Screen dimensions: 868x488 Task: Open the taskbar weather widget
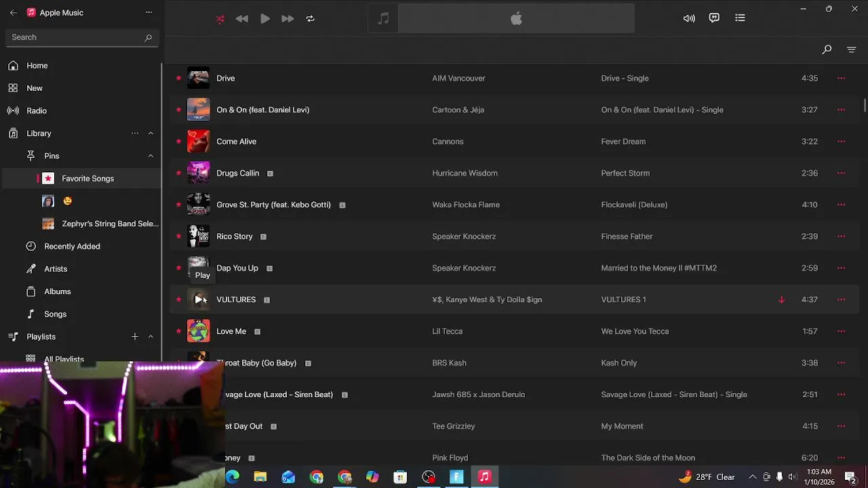707,477
